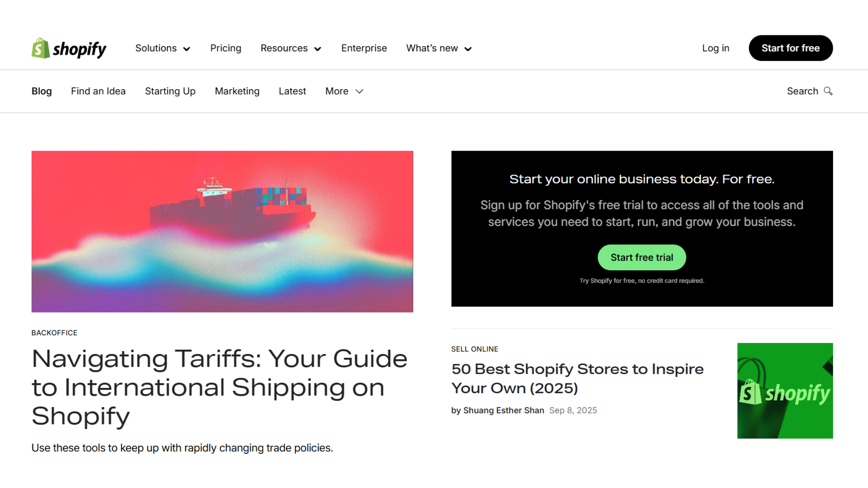
Task: Open the 50 Best Shopify Stores article
Action: point(577,378)
